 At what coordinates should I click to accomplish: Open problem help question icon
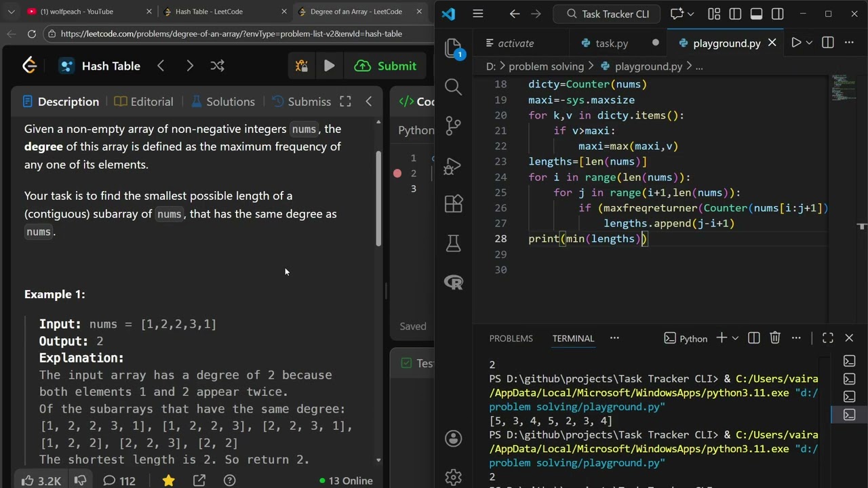click(230, 481)
